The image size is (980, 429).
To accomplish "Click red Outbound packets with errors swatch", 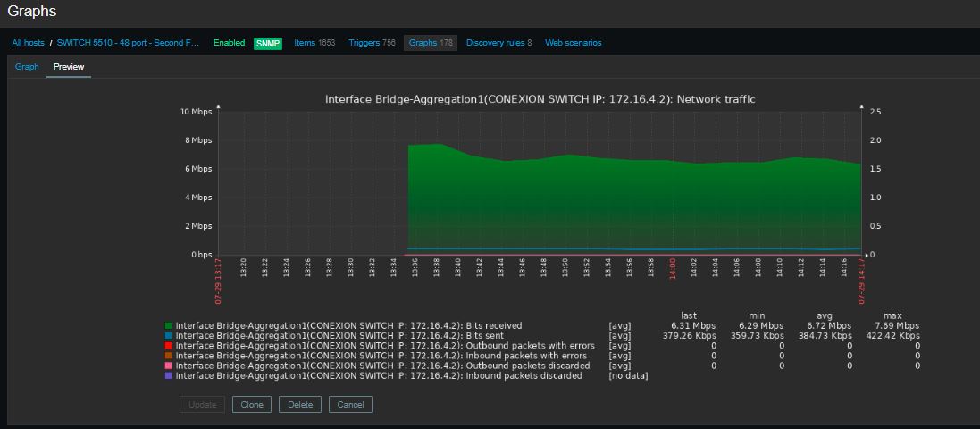I will coord(168,346).
